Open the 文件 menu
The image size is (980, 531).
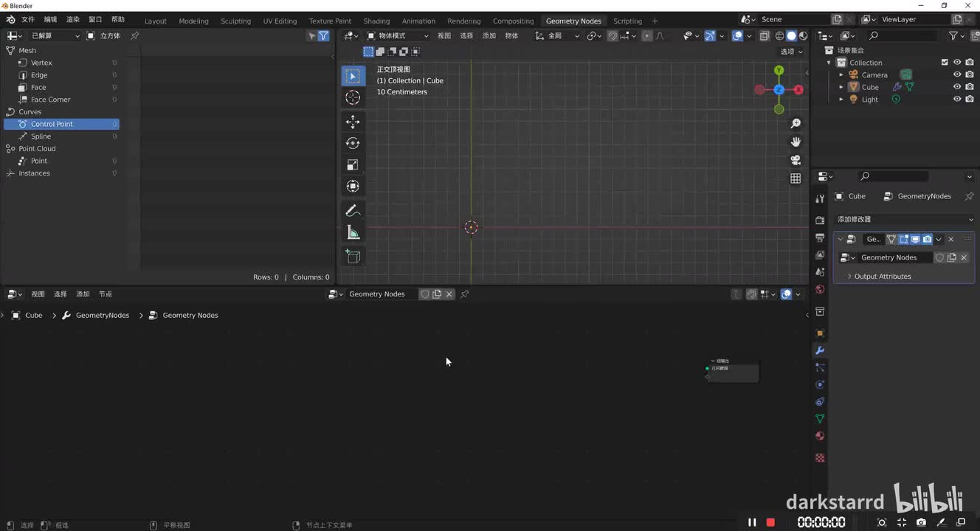[x=27, y=19]
